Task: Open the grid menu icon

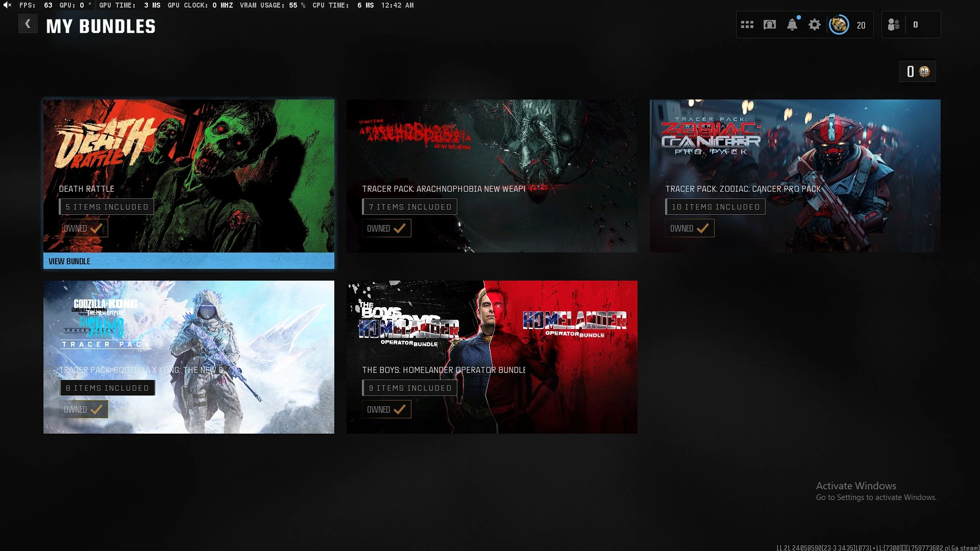Action: 747,24
